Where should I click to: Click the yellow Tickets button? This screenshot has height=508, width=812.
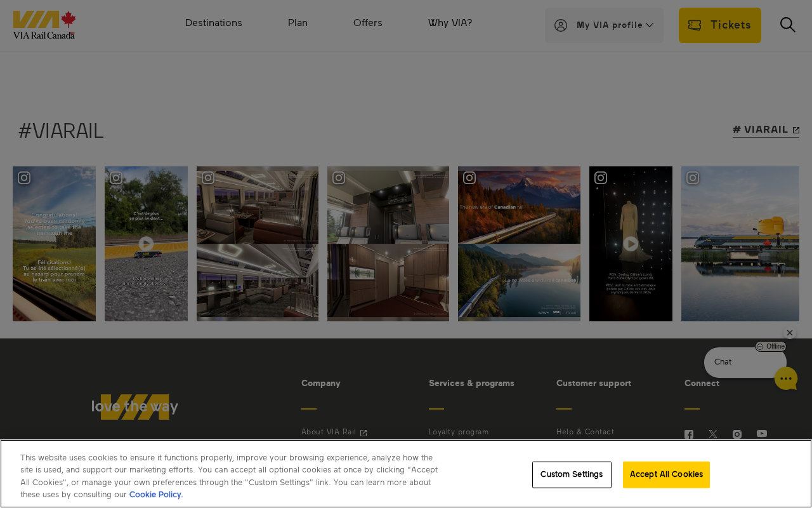coord(720,25)
